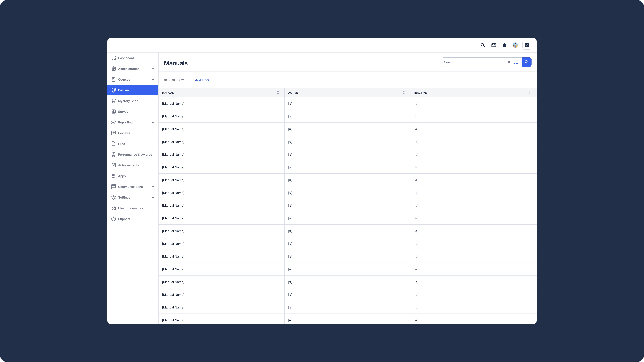644x362 pixels.
Task: Click the user profile avatar
Action: point(515,45)
